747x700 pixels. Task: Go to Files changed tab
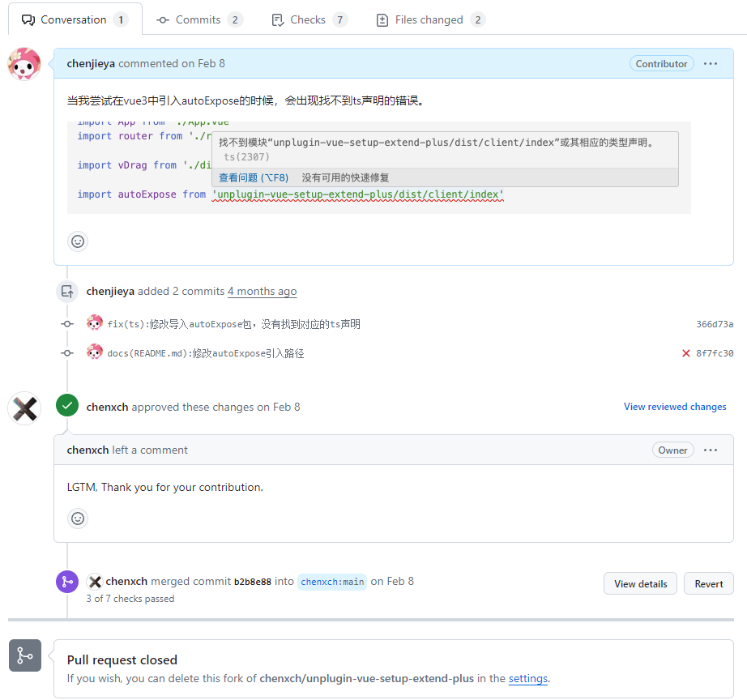(x=429, y=19)
